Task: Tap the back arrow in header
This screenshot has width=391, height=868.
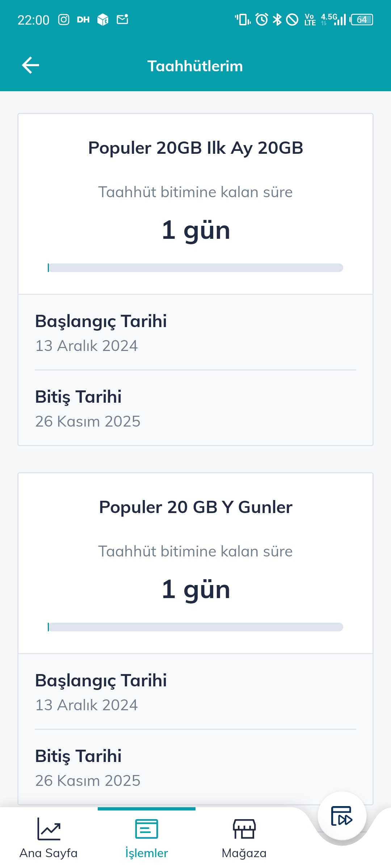Action: pyautogui.click(x=30, y=65)
